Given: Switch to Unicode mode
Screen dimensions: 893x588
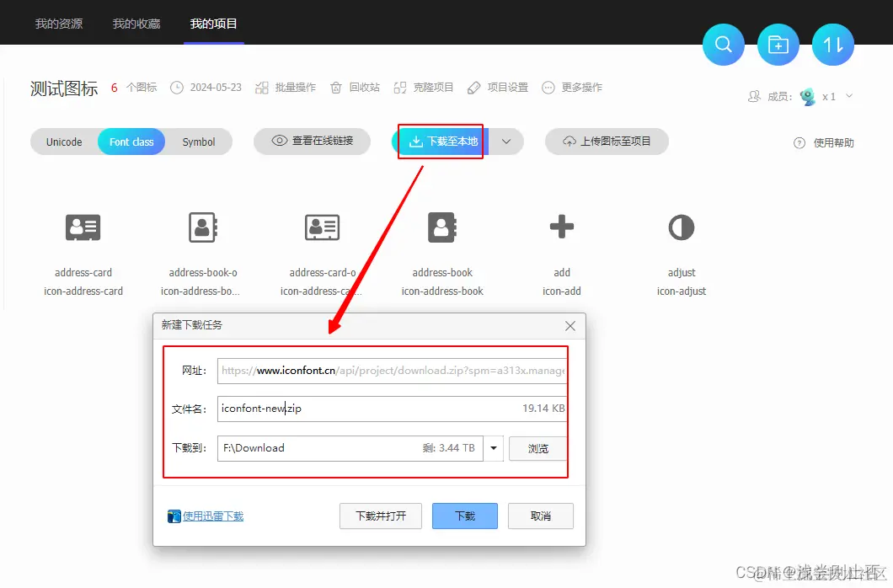Looking at the screenshot, I should tap(64, 142).
